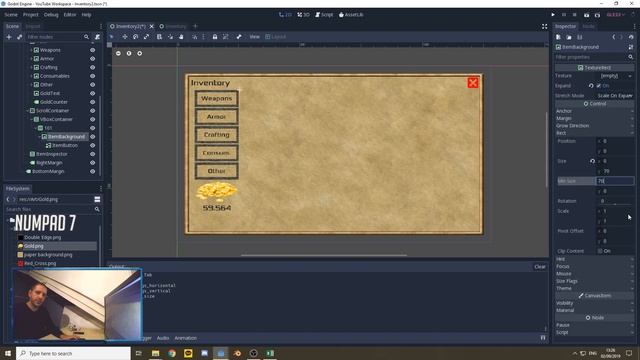Choose the Move mode tool in viewport toolbar
This screenshot has width=640, height=360.
pos(124,37)
